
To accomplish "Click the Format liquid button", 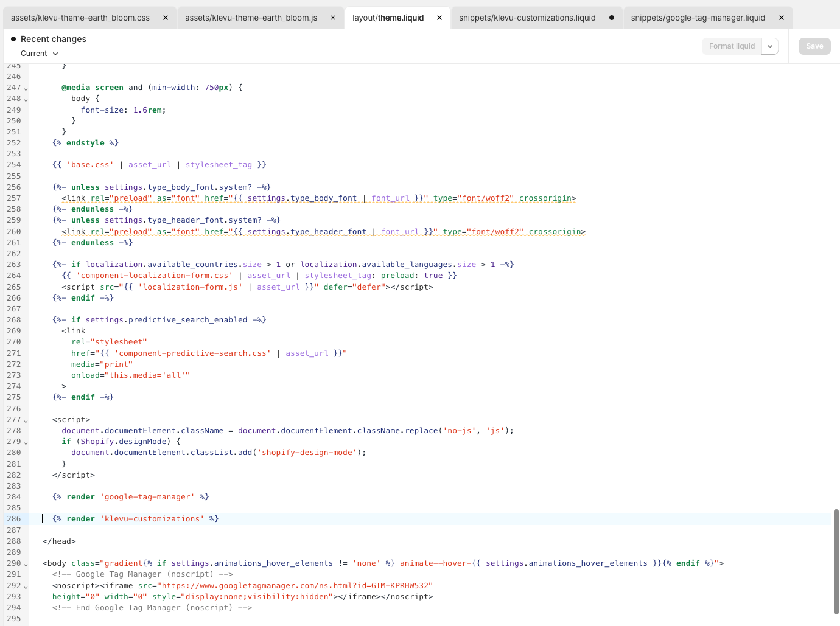I will coord(732,46).
